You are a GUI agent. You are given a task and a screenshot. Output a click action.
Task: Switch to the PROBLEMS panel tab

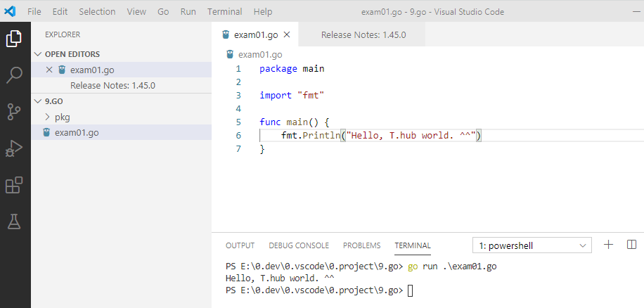pyautogui.click(x=362, y=245)
